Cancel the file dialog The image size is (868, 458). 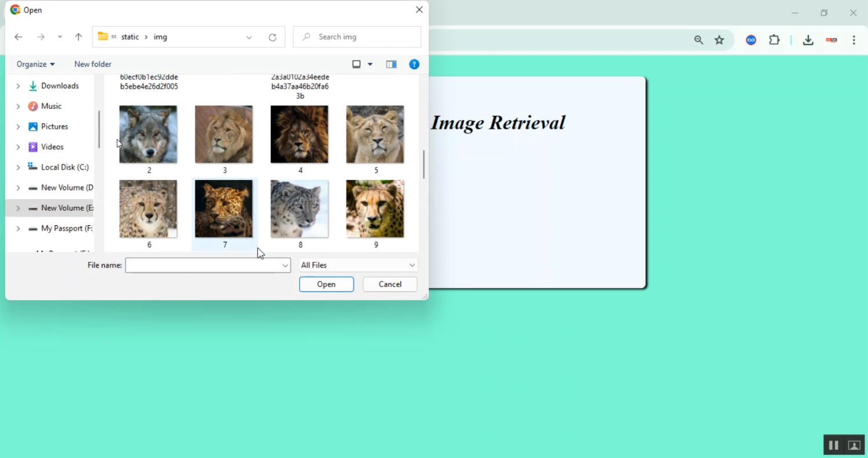coord(389,284)
